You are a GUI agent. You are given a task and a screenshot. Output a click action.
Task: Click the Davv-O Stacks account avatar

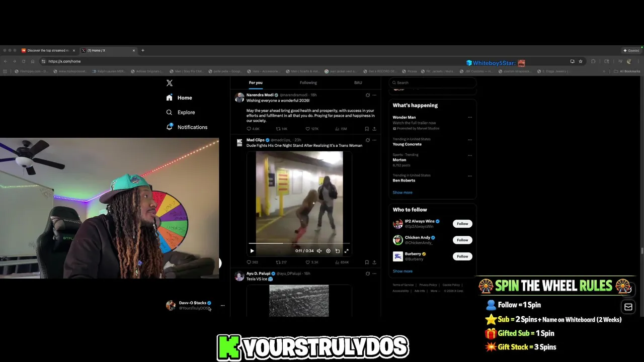[x=171, y=305]
